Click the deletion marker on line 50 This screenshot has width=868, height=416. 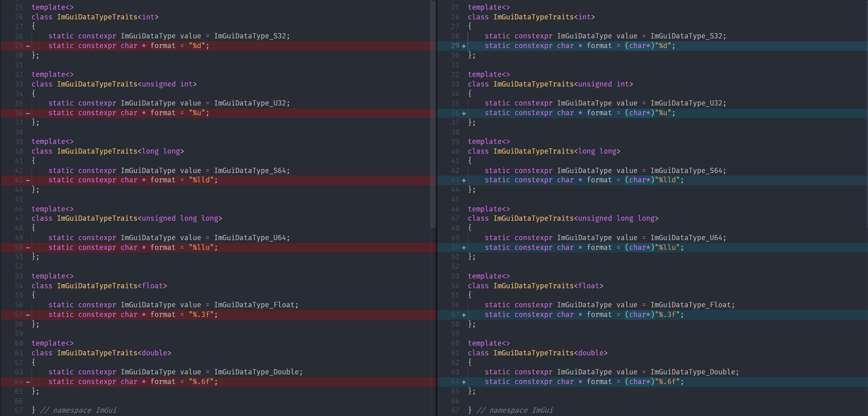tap(27, 247)
